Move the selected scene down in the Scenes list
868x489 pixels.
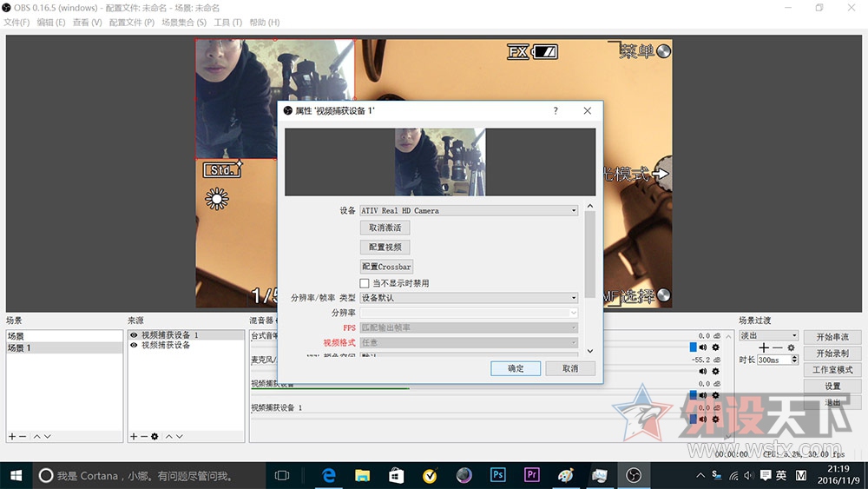(47, 436)
